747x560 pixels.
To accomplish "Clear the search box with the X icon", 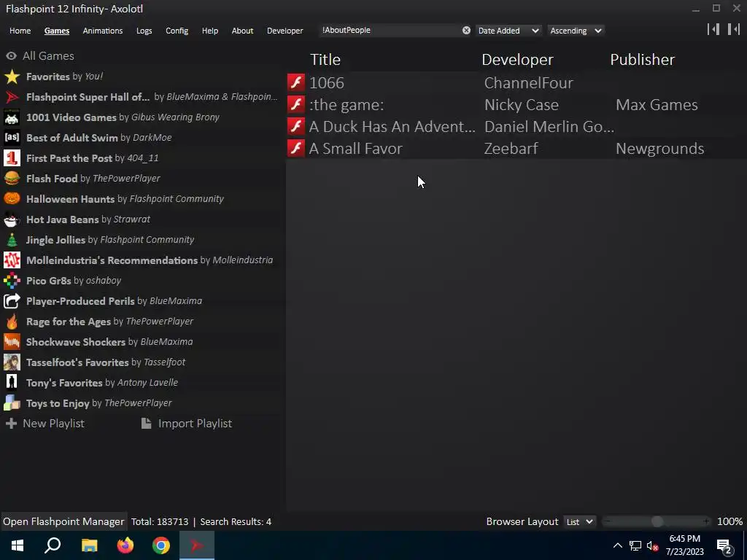I will pos(466,31).
